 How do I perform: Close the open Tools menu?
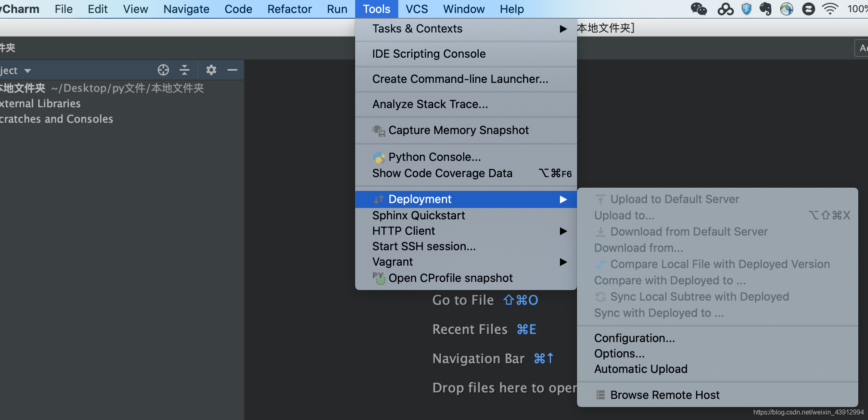pos(376,9)
